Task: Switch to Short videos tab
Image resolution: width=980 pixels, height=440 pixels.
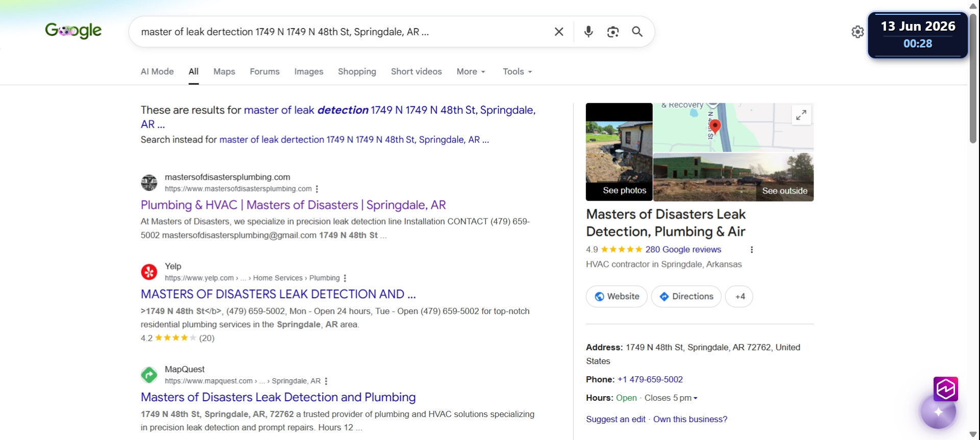Action: click(416, 71)
